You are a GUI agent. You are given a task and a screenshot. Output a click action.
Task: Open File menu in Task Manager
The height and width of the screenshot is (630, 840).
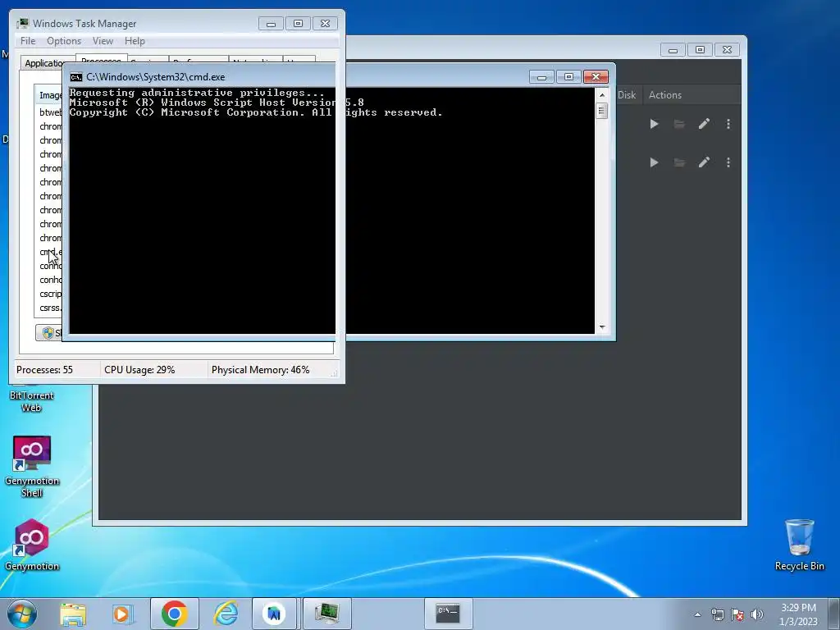(x=28, y=41)
